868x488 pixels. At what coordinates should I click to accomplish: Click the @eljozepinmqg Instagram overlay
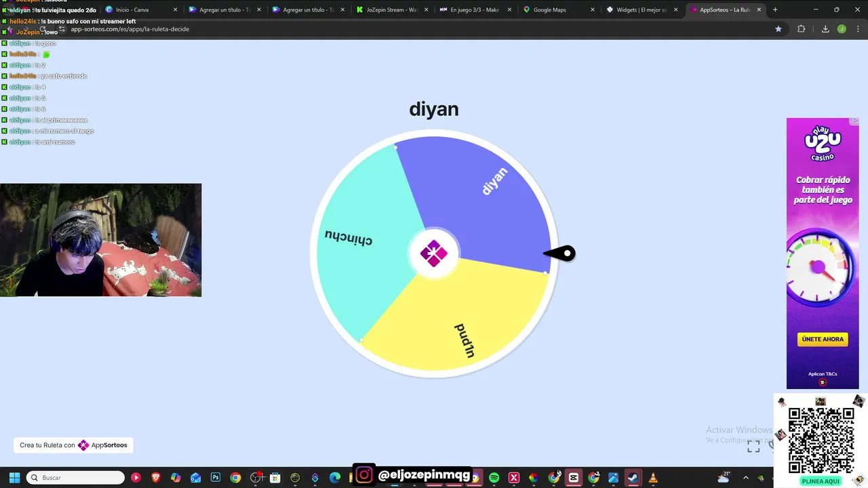[412, 475]
